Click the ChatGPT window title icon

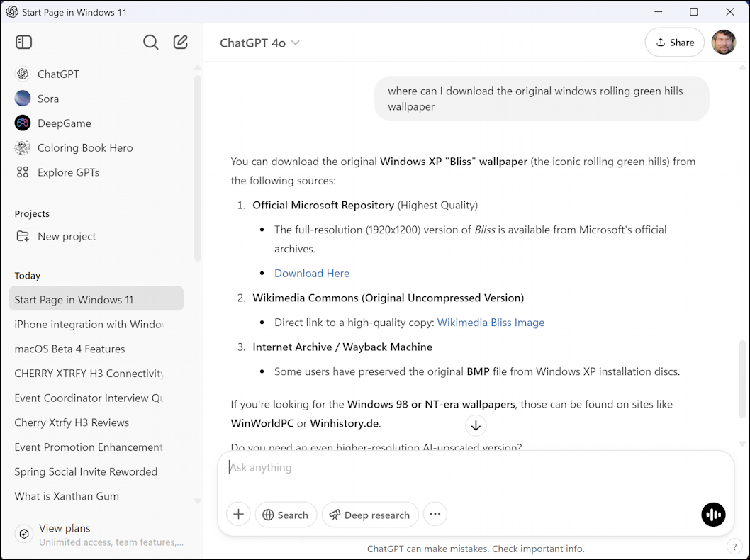tap(12, 12)
